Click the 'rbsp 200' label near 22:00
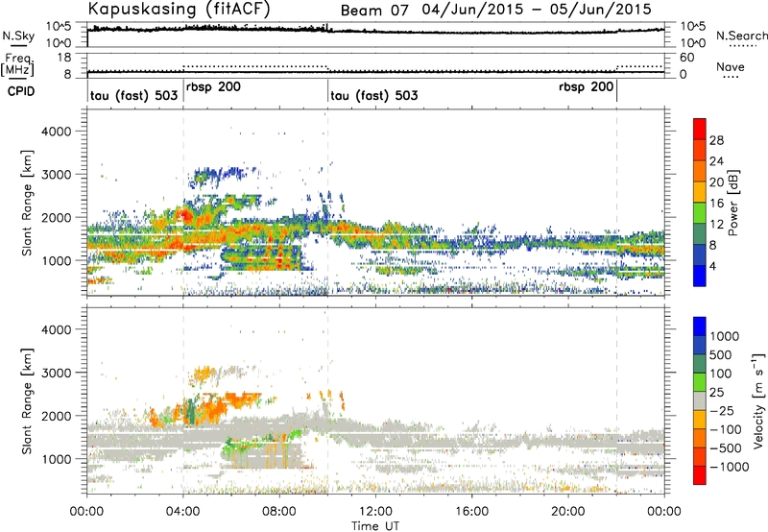 [586, 87]
